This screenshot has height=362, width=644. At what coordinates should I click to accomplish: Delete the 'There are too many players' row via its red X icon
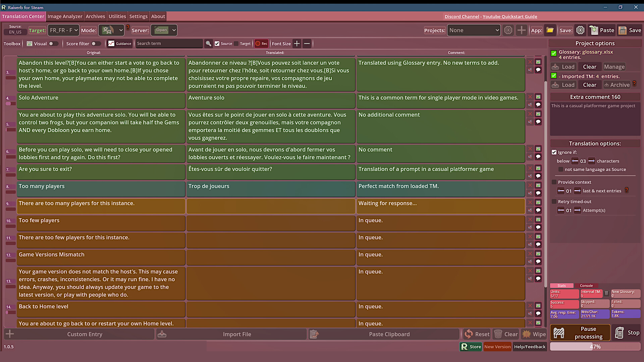click(530, 202)
